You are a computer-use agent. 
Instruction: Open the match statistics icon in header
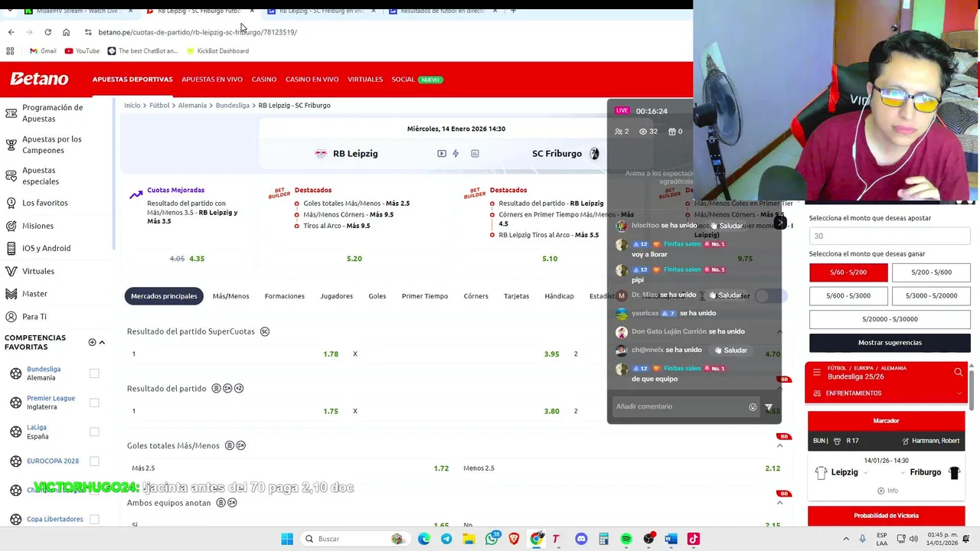(x=475, y=154)
